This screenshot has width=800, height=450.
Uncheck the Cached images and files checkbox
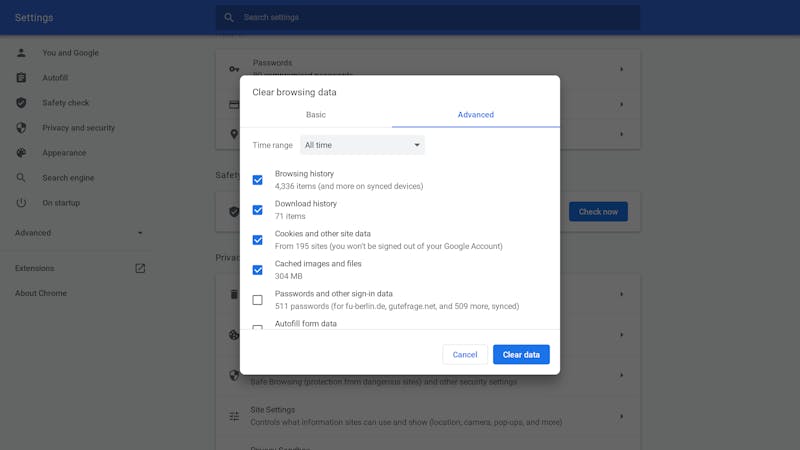pyautogui.click(x=258, y=270)
